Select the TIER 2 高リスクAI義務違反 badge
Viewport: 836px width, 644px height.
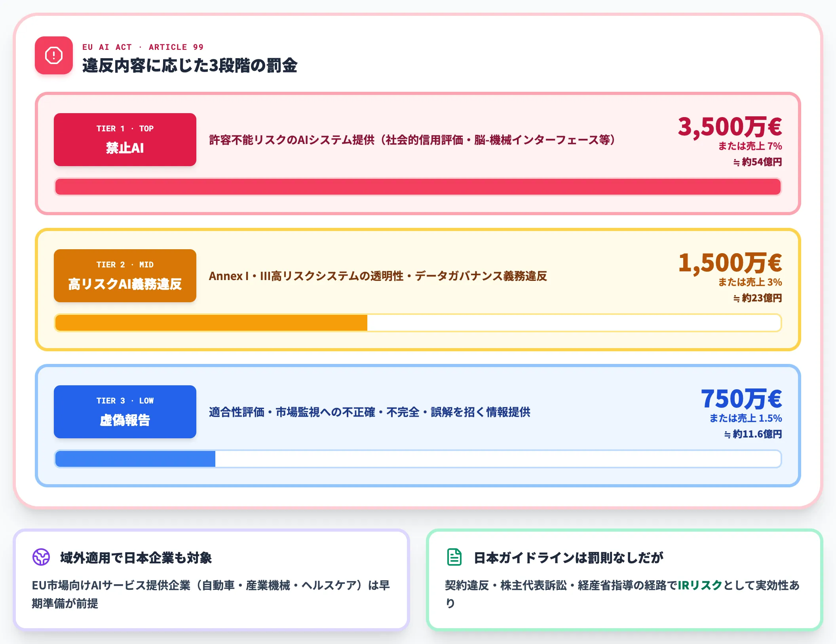(x=125, y=276)
